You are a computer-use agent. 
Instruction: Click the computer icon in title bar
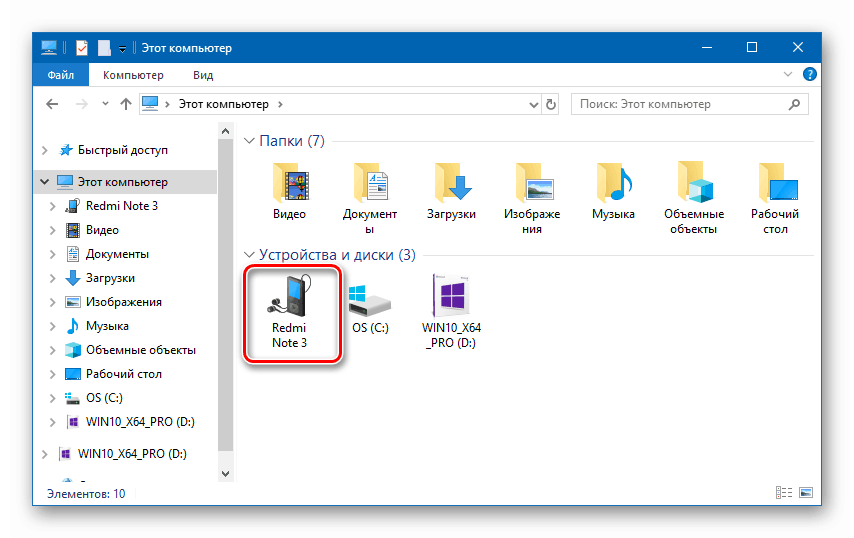[x=49, y=48]
